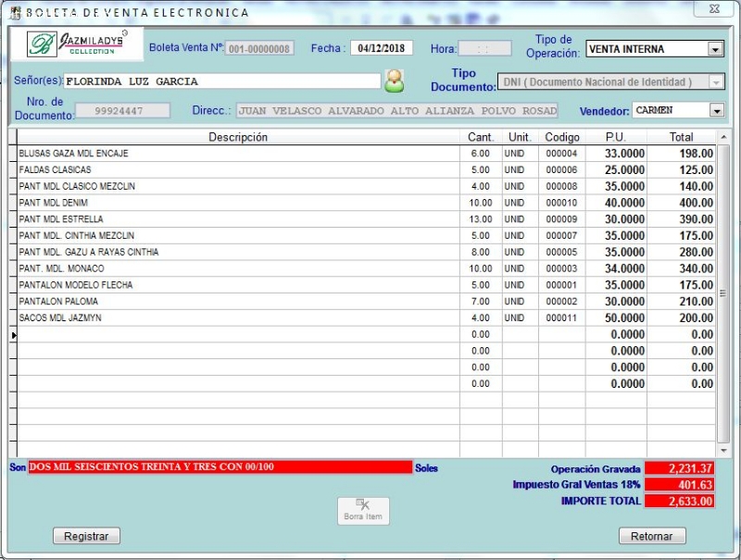This screenshot has height=560, width=741.
Task: Click quantity 7.00 for PANTALON PALOMA
Action: pyautogui.click(x=481, y=302)
